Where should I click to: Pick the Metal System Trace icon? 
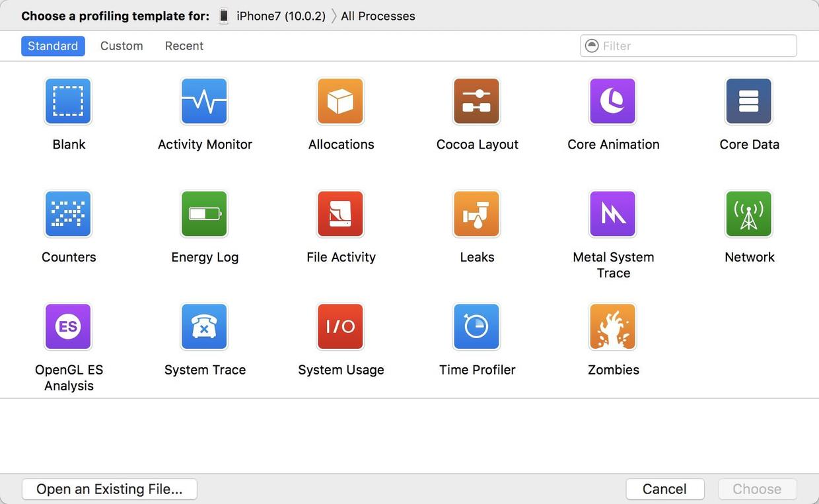(612, 214)
